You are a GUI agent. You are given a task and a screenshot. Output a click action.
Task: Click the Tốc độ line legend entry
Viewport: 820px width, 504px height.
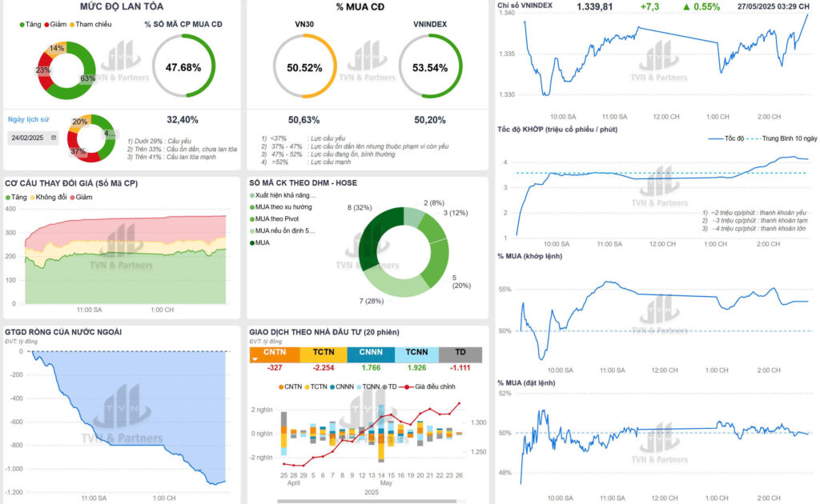(724, 138)
